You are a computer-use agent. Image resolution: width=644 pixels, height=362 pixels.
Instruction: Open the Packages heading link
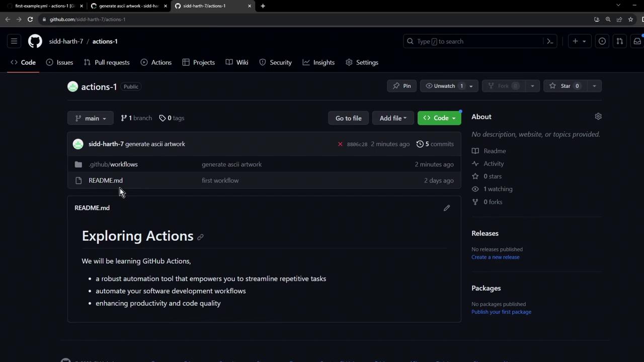486,288
